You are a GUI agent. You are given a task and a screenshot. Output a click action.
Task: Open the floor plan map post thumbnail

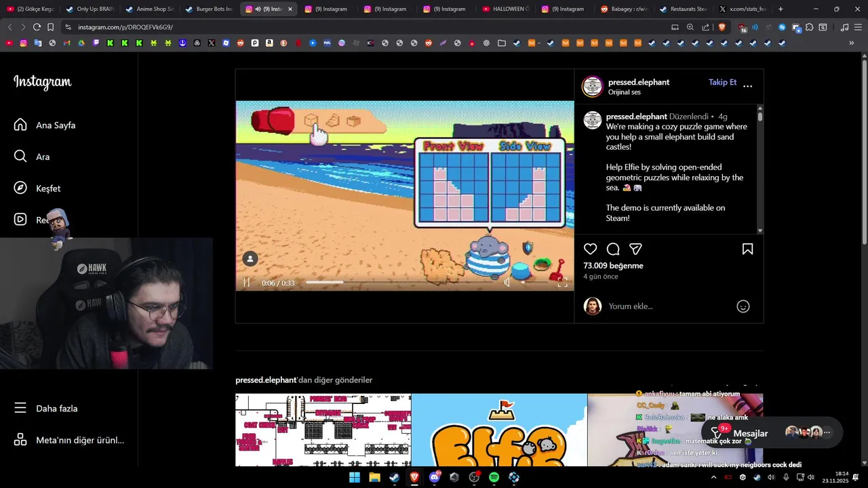click(x=323, y=430)
